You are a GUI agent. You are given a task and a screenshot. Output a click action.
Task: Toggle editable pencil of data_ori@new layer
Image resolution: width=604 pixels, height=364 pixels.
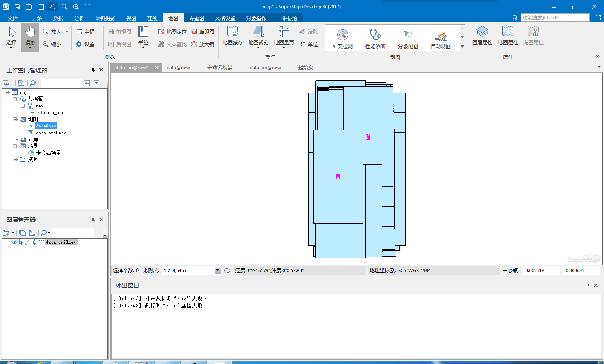(28, 242)
